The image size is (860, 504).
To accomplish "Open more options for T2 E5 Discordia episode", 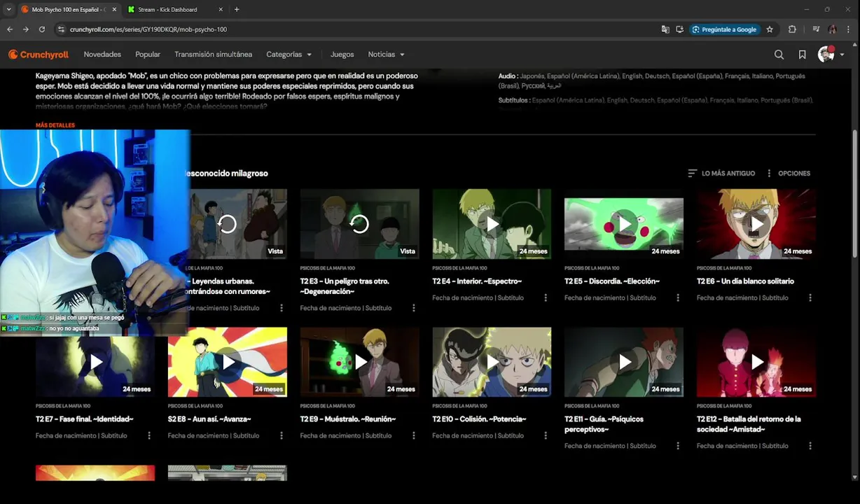I will [x=678, y=297].
